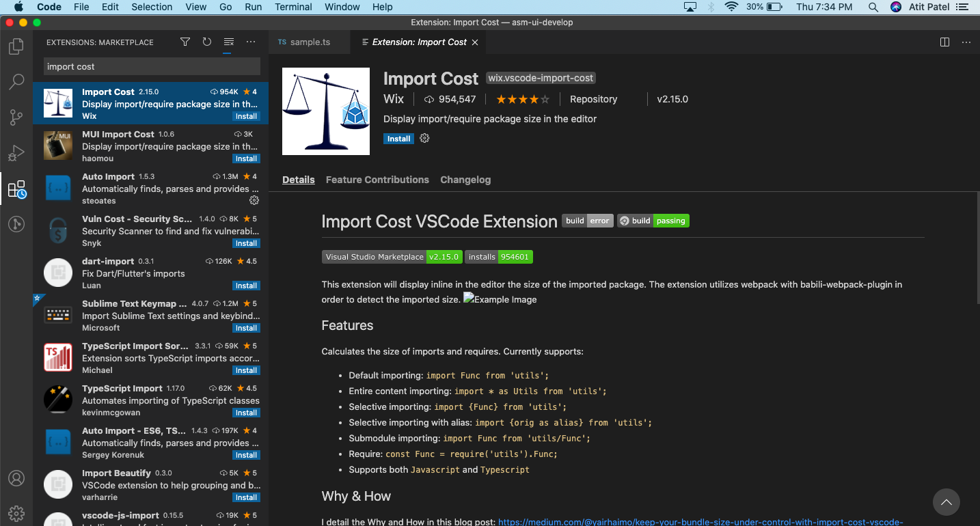Click the manage gear for Auto Import
Image resolution: width=980 pixels, height=526 pixels.
[254, 200]
